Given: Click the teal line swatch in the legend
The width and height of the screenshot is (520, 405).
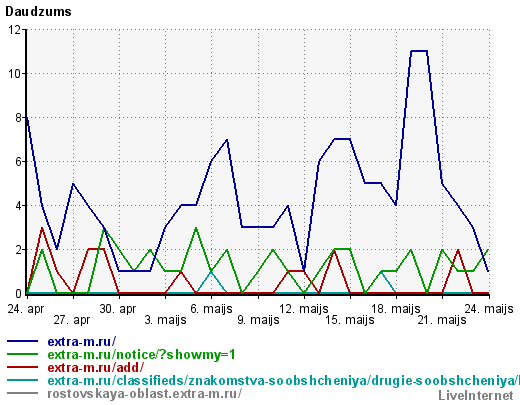Looking at the screenshot, I should [x=22, y=380].
